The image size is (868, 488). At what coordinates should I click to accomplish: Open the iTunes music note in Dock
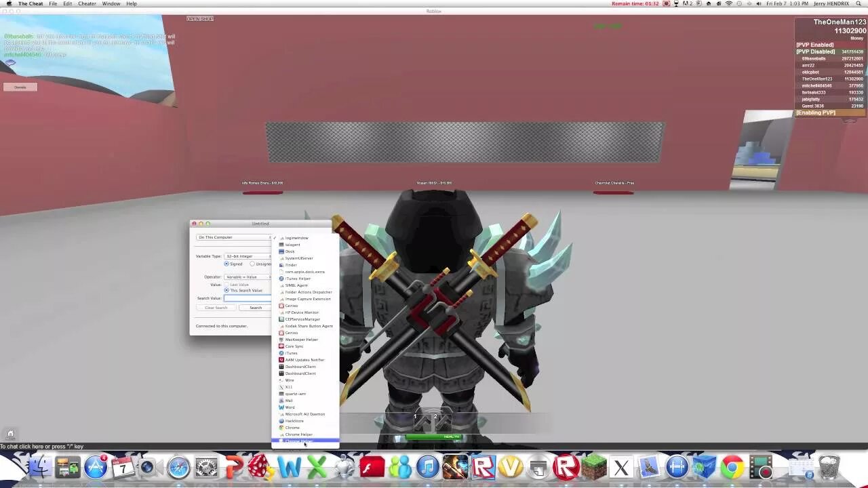click(428, 468)
